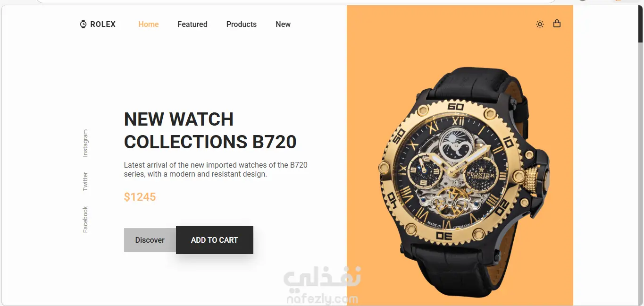Viewport: 644px width, 306px height.
Task: Open the Twitter vertical social link
Action: [x=85, y=181]
